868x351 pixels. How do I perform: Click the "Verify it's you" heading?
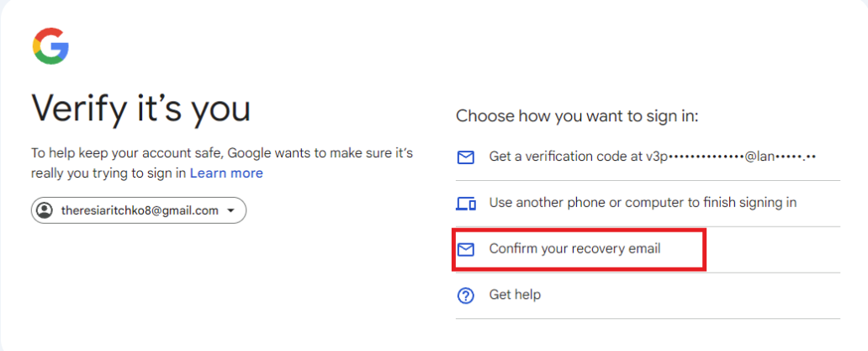[x=140, y=109]
